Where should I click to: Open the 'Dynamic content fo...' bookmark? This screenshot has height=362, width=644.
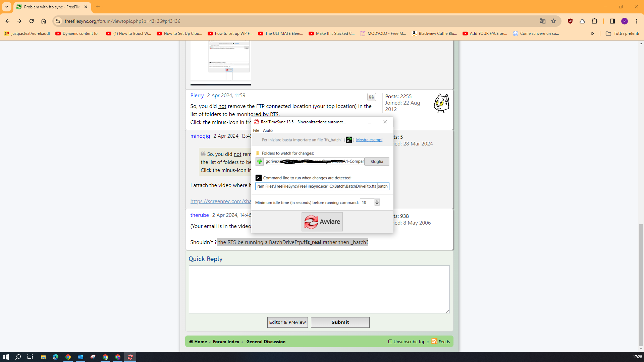click(x=78, y=34)
